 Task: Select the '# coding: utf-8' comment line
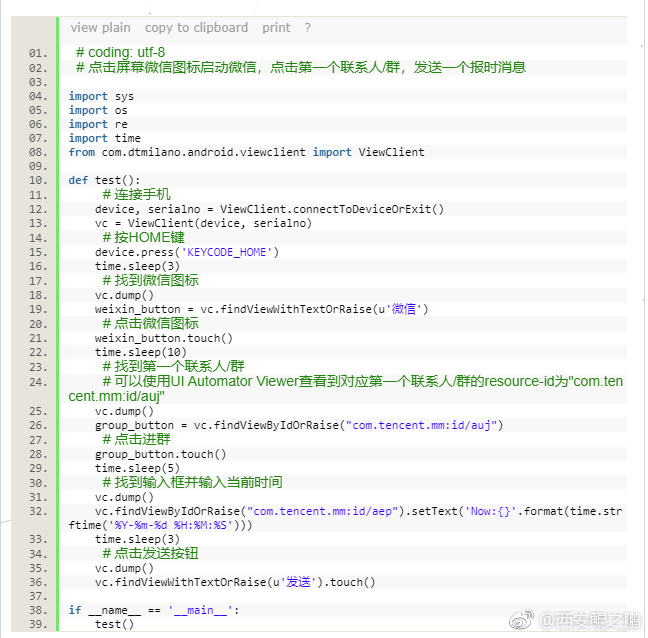121,52
